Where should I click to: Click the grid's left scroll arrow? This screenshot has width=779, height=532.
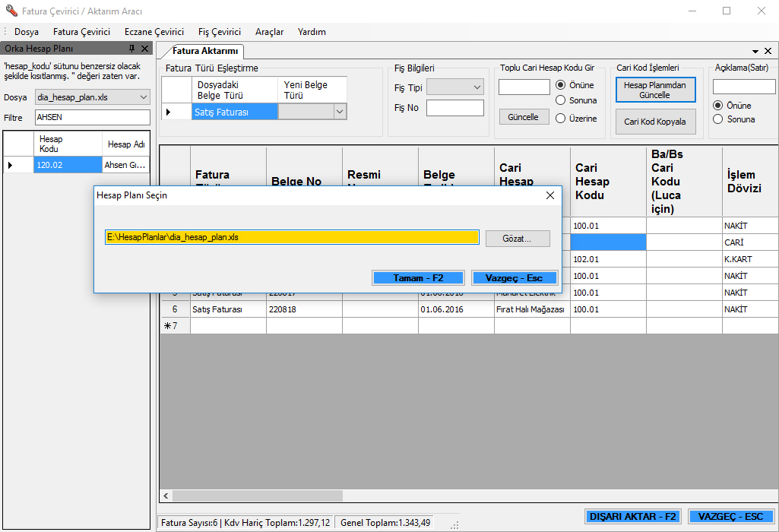[x=166, y=496]
